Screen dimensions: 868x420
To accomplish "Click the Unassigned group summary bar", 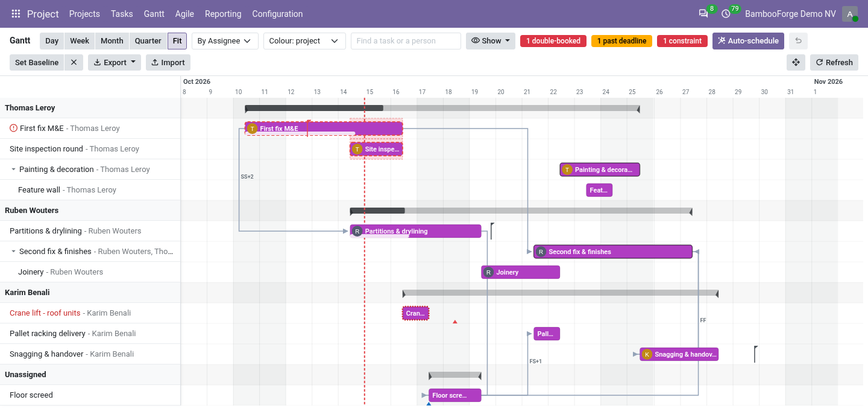I will point(455,375).
